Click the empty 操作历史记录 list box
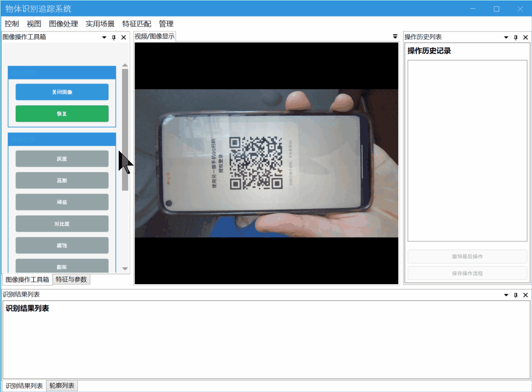The image size is (532, 392). click(x=467, y=151)
